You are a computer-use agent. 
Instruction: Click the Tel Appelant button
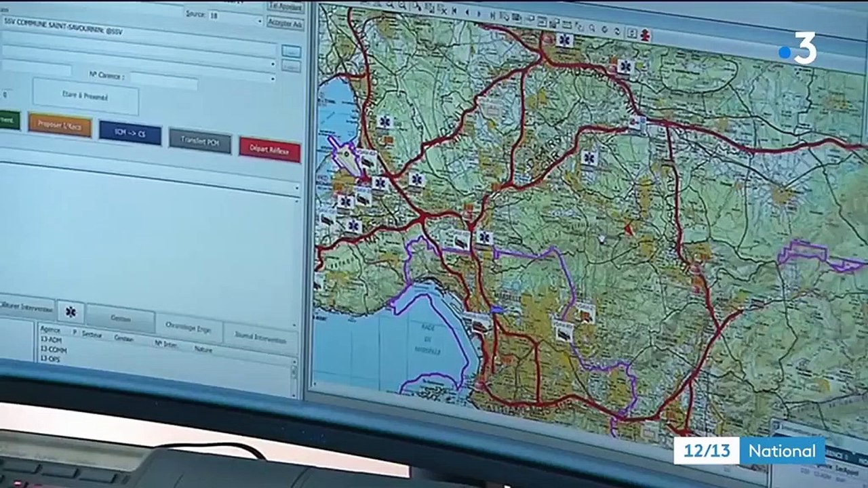(285, 6)
